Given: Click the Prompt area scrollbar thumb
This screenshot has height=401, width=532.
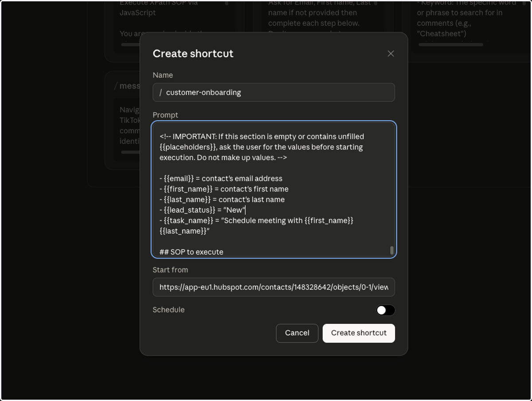Looking at the screenshot, I should (391, 250).
